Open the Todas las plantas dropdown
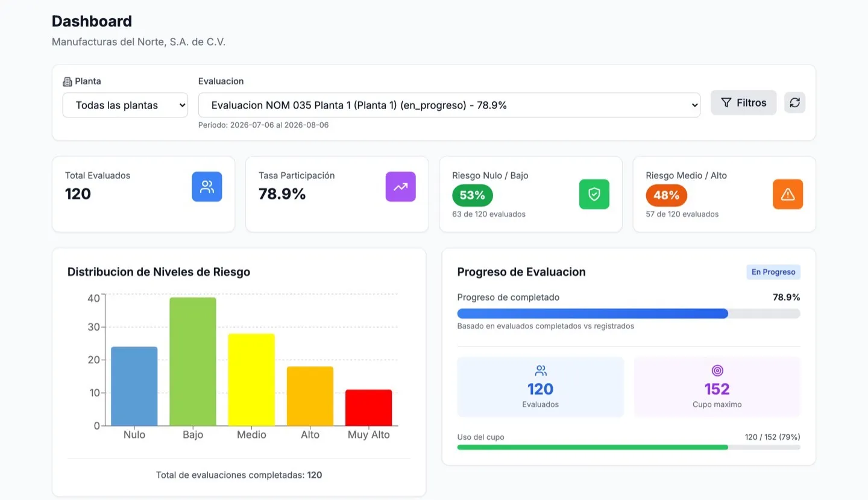 pyautogui.click(x=125, y=105)
